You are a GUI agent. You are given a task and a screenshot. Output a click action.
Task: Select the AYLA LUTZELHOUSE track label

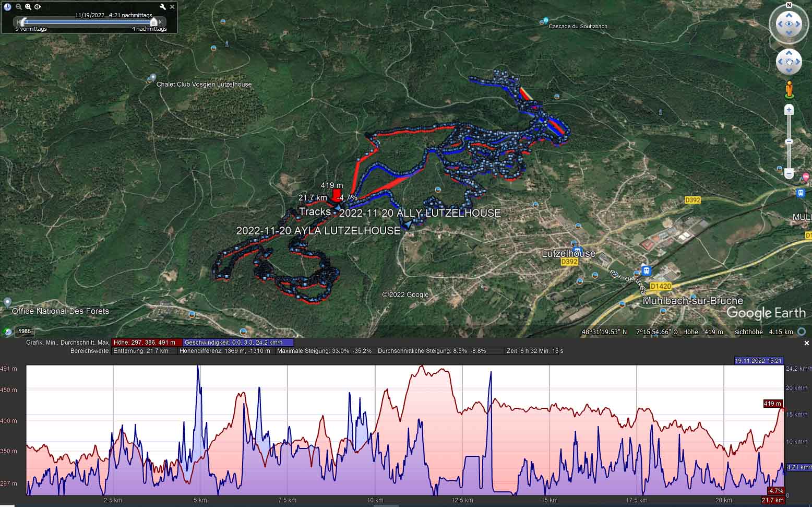point(318,231)
